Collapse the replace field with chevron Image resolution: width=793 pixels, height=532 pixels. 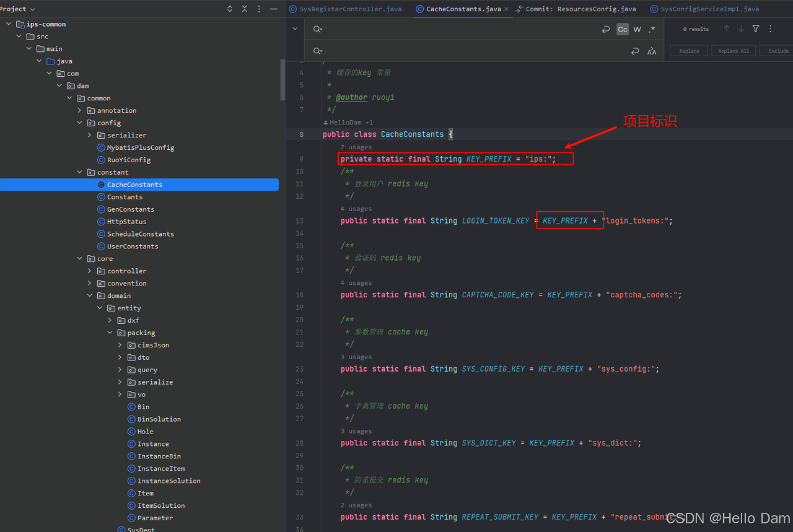point(295,28)
